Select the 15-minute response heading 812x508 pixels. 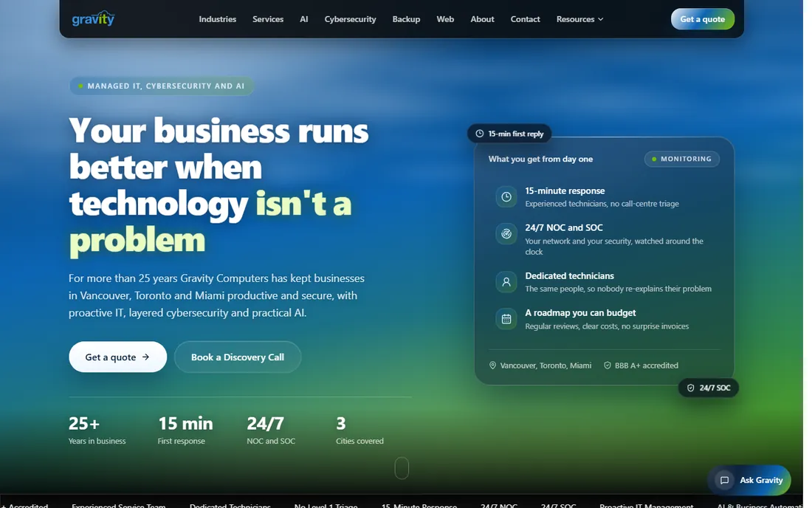pos(565,190)
